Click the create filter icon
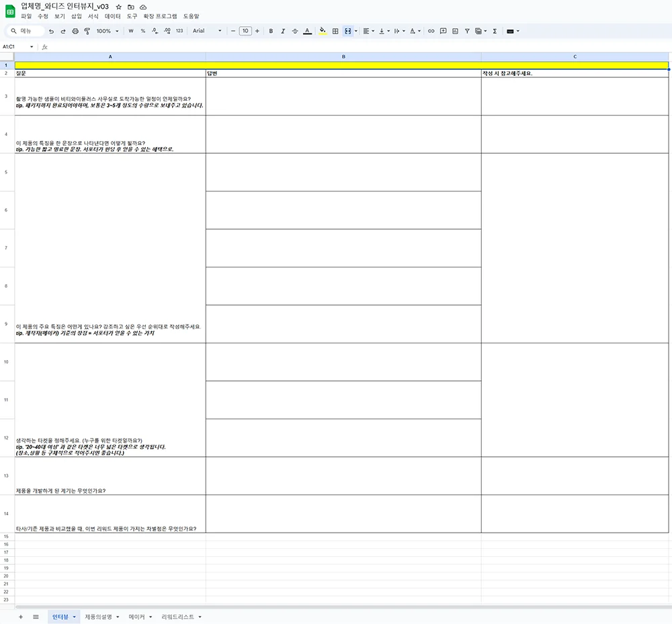Image resolution: width=672 pixels, height=624 pixels. tap(467, 31)
